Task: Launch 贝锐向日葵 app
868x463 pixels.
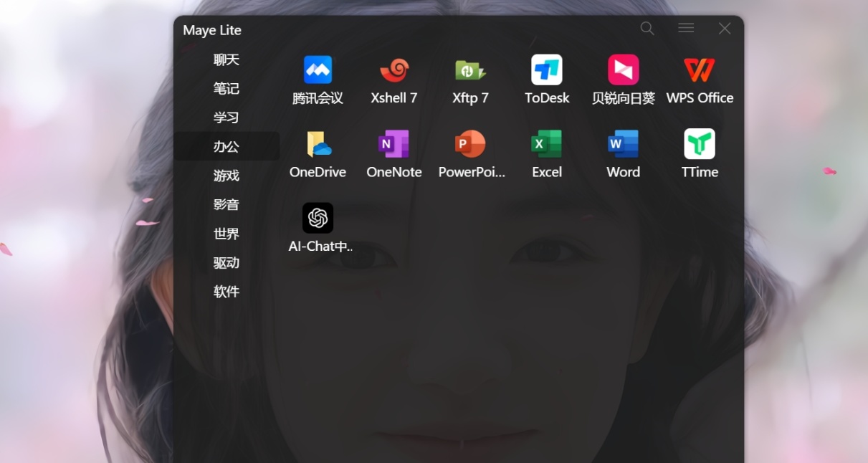Action: click(x=623, y=70)
